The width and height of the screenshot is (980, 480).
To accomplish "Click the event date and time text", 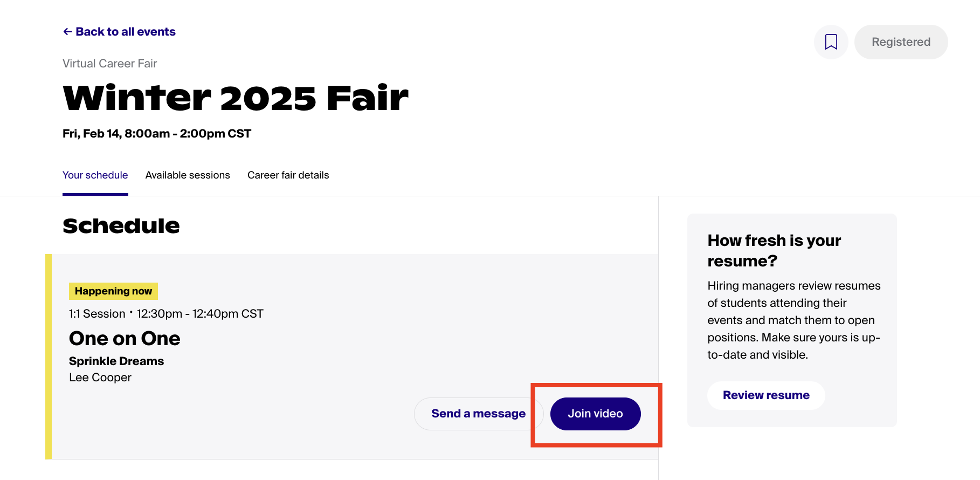I will 157,134.
